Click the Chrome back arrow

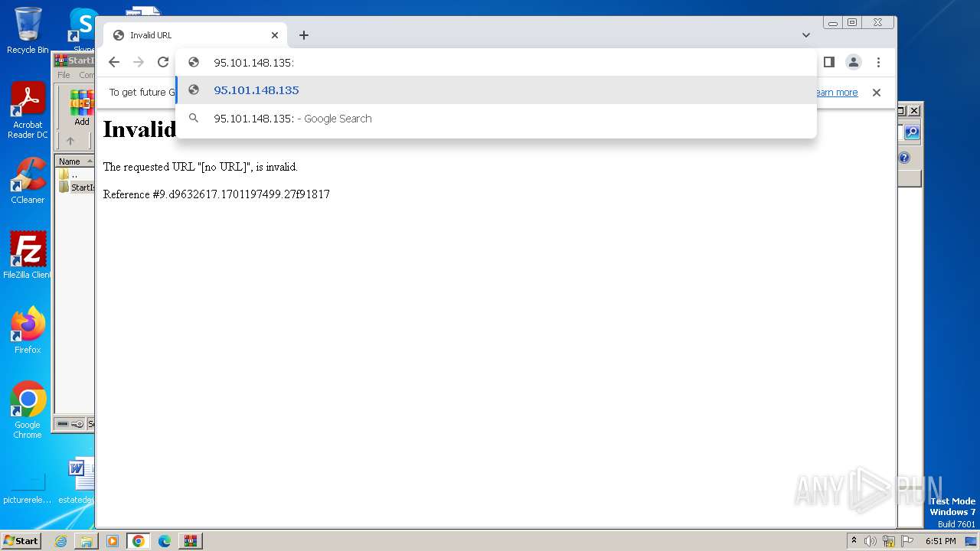click(x=114, y=63)
